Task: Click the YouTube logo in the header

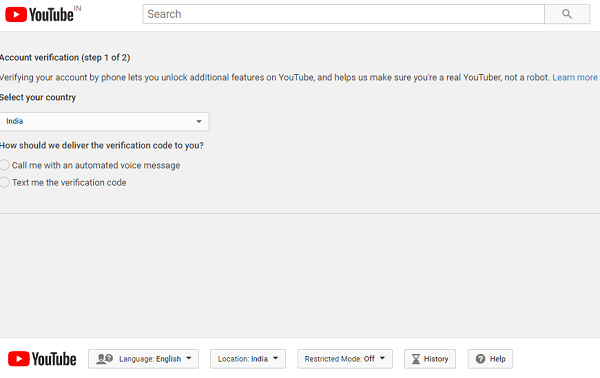Action: (x=39, y=15)
